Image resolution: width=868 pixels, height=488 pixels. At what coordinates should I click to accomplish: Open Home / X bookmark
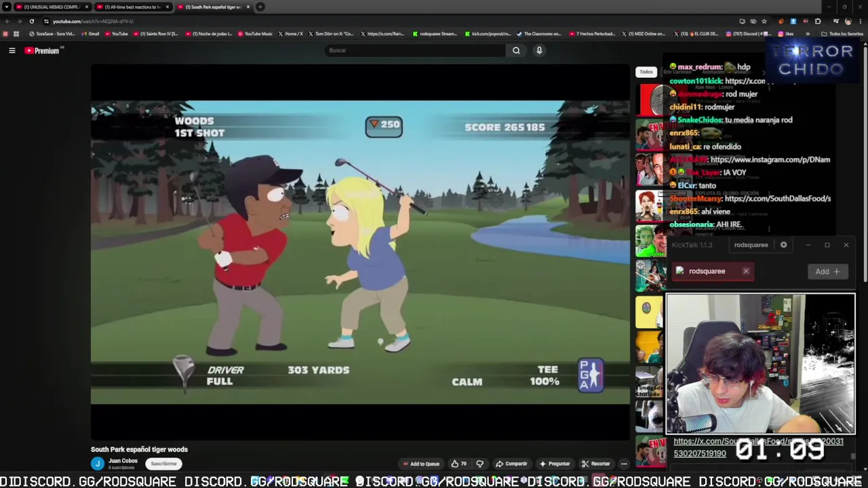click(290, 34)
